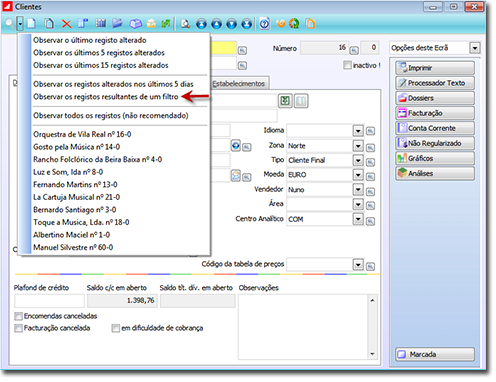Click the orange page icon at toolbar end
Viewport: 496px width, 382px height.
311,23
